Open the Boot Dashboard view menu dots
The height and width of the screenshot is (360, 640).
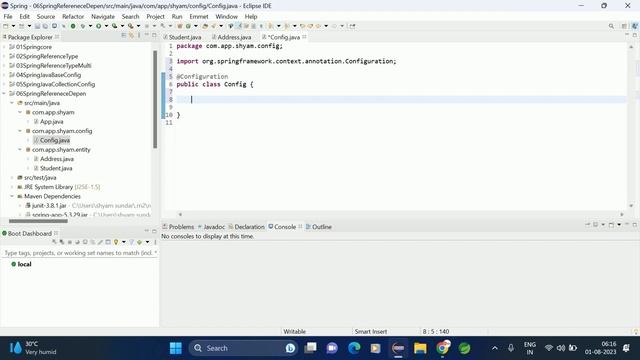point(155,242)
